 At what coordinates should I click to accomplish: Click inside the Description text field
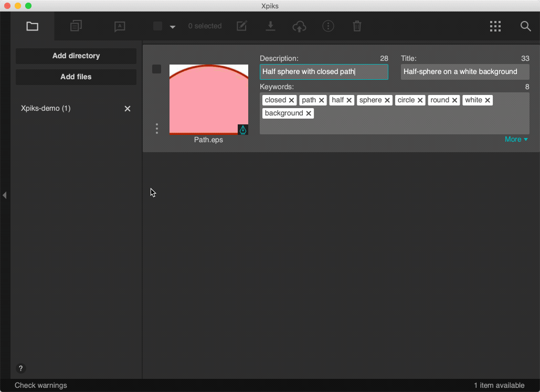click(x=324, y=71)
